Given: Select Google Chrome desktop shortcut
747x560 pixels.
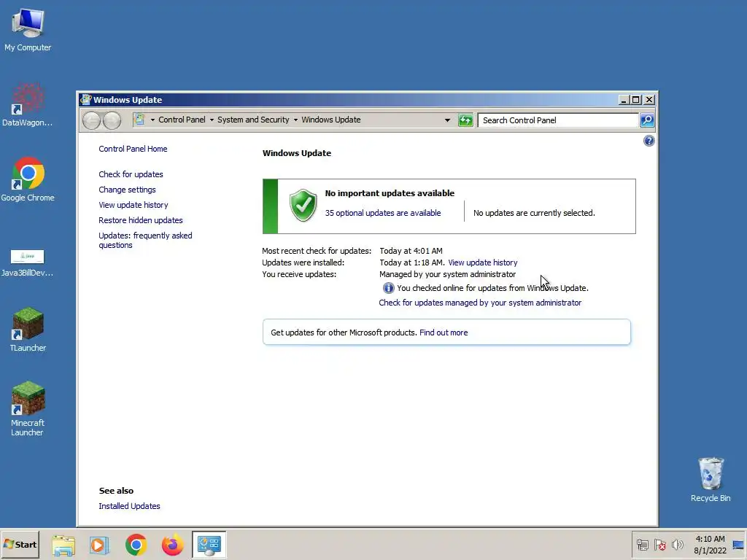Looking at the screenshot, I should pos(28,179).
